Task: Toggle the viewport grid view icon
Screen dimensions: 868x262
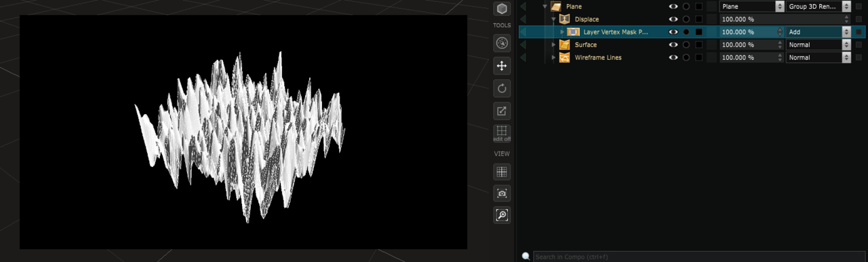Action: coord(502,172)
